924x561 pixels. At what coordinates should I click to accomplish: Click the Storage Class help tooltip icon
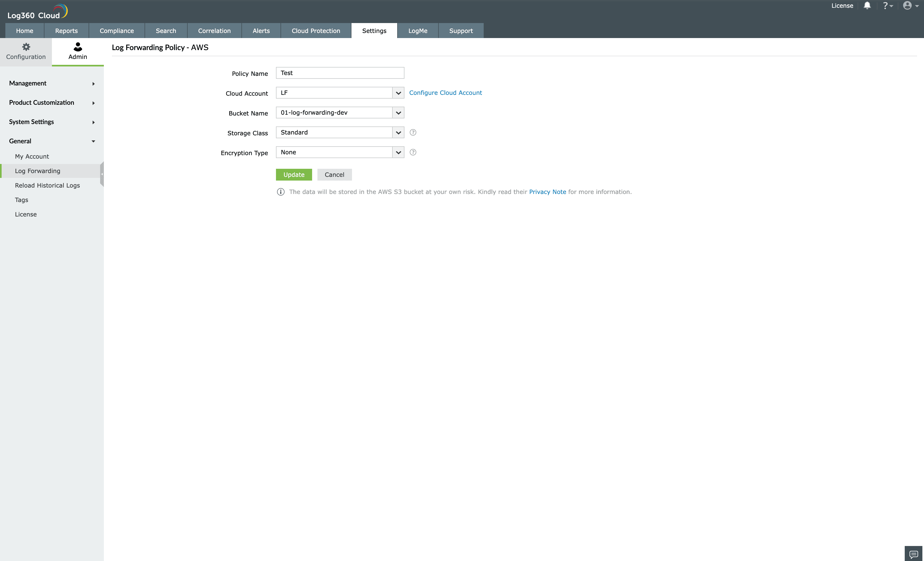click(x=413, y=132)
